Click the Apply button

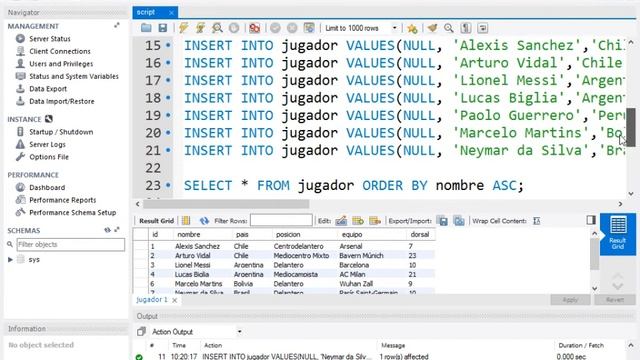(570, 300)
